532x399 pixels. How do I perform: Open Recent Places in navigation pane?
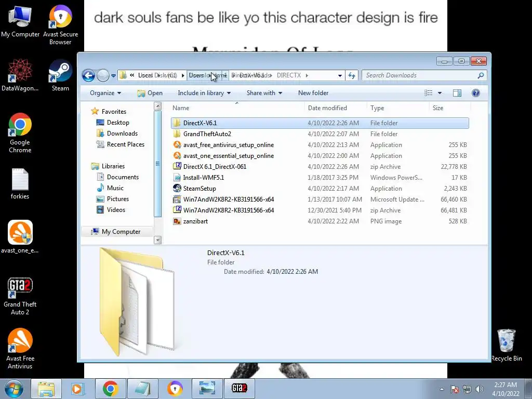point(121,144)
